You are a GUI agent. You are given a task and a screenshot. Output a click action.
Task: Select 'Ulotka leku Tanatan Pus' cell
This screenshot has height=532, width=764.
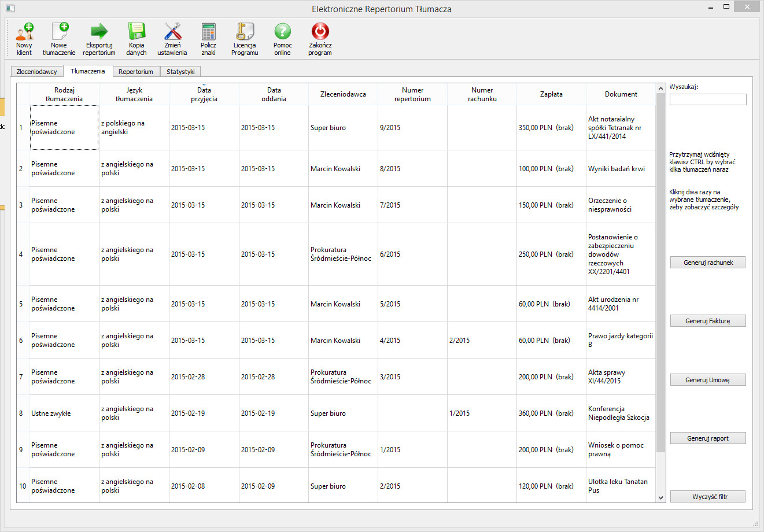coord(621,486)
